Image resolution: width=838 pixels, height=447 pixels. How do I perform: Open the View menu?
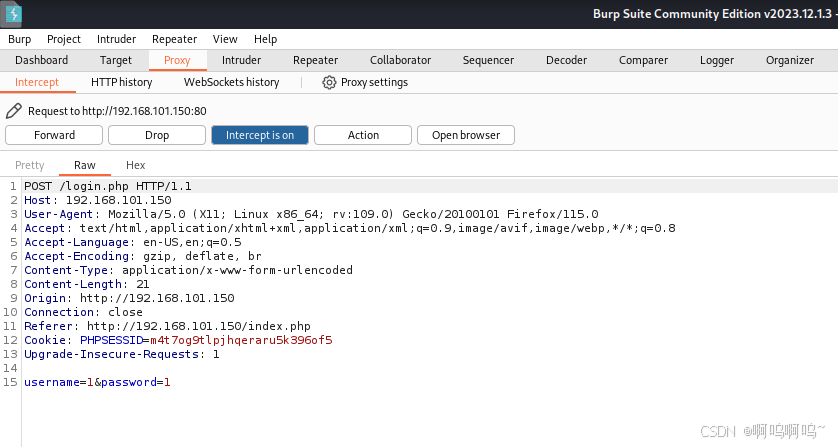tap(225, 39)
